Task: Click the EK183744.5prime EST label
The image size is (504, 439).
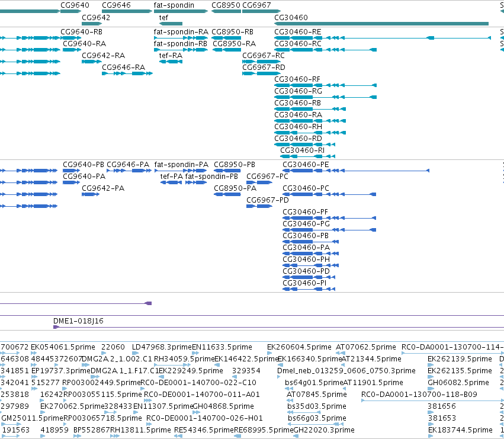Action: tap(460, 430)
